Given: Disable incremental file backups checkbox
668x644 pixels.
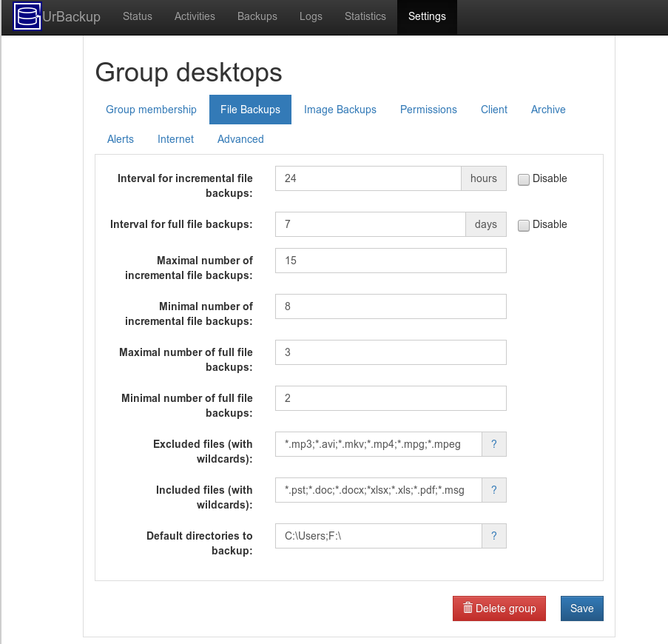Looking at the screenshot, I should [x=524, y=179].
